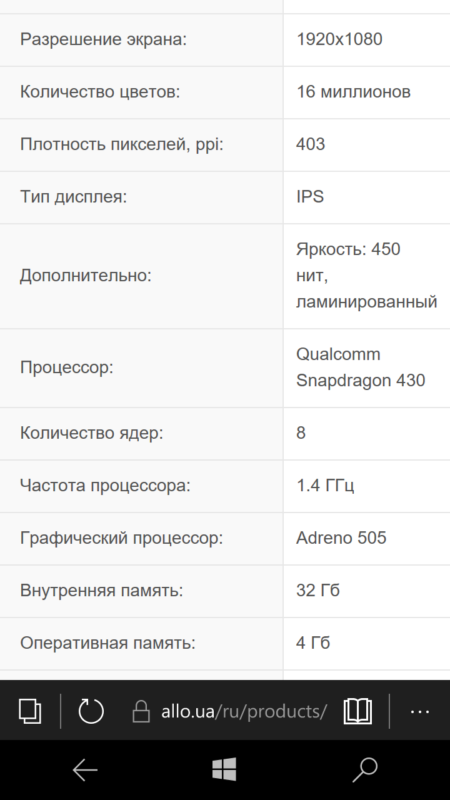
Task: Tap the 'Внутренняя память' row label
Action: point(102,590)
